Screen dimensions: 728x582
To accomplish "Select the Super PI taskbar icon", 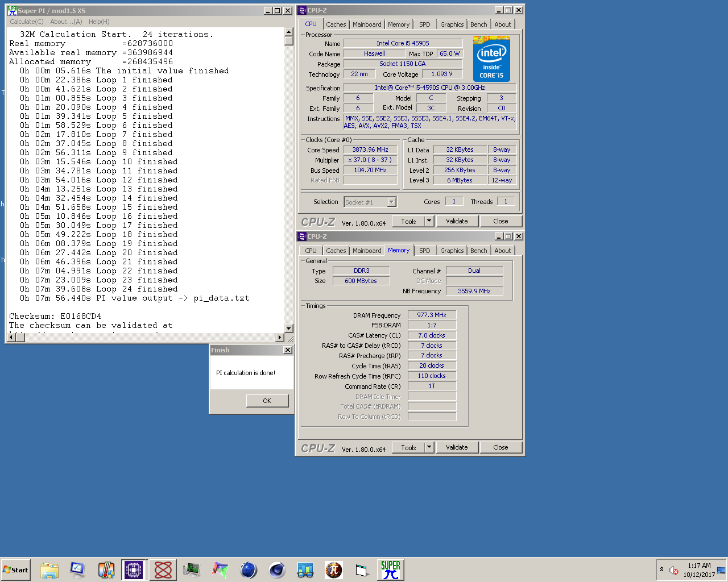I will click(x=391, y=570).
